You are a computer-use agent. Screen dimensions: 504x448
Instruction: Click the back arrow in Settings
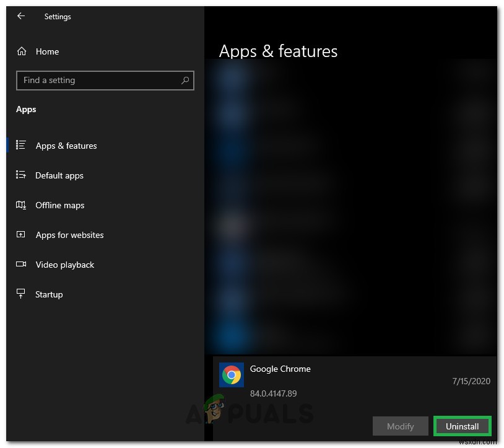point(20,16)
